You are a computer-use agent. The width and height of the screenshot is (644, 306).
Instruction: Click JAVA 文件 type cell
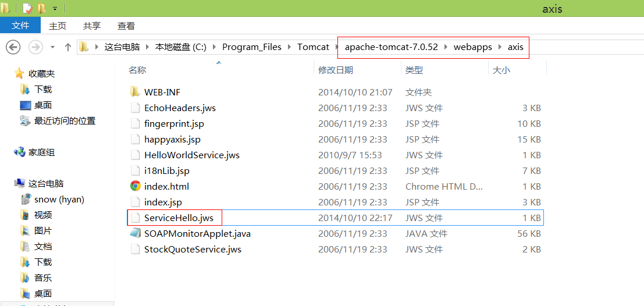[426, 234]
